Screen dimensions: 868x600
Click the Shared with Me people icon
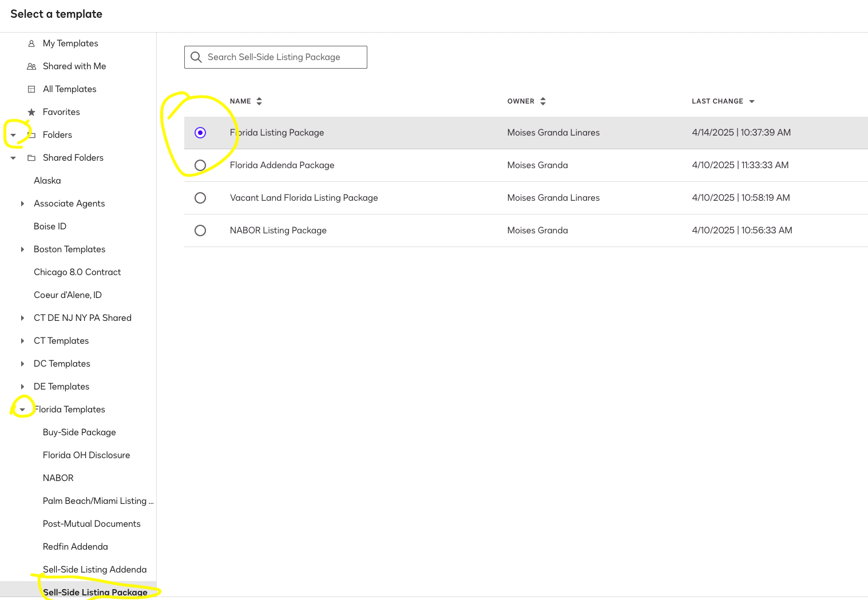click(31, 66)
